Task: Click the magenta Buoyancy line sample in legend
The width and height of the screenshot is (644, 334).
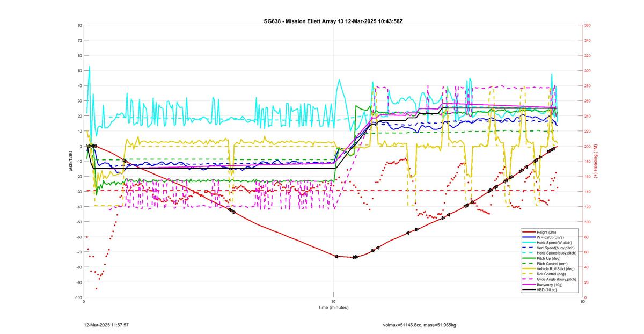Action: click(528, 285)
